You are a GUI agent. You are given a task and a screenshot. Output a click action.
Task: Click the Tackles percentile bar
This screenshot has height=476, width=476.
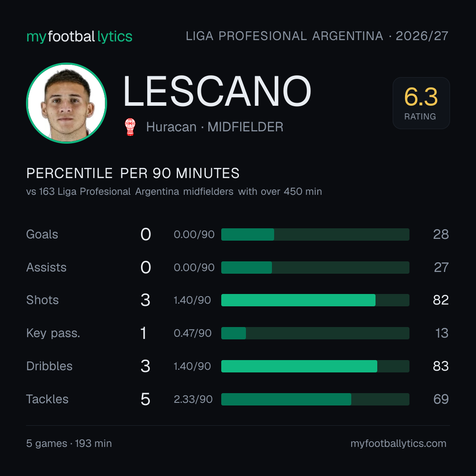(x=315, y=399)
